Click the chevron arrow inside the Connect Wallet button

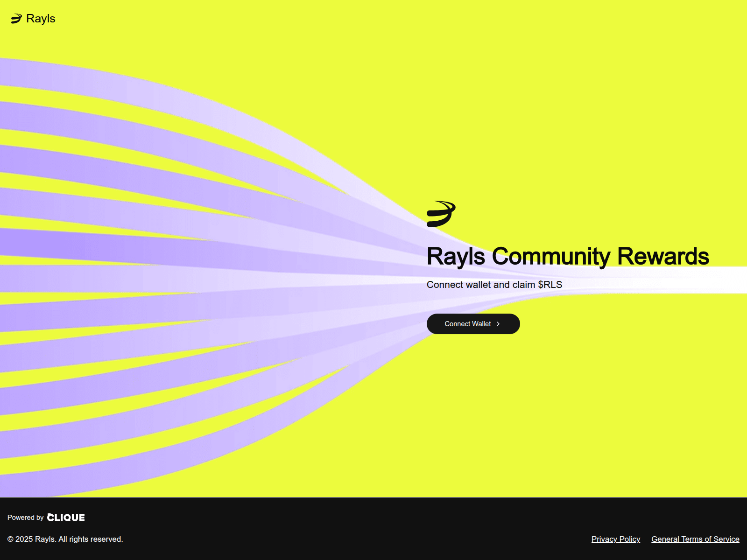(498, 323)
